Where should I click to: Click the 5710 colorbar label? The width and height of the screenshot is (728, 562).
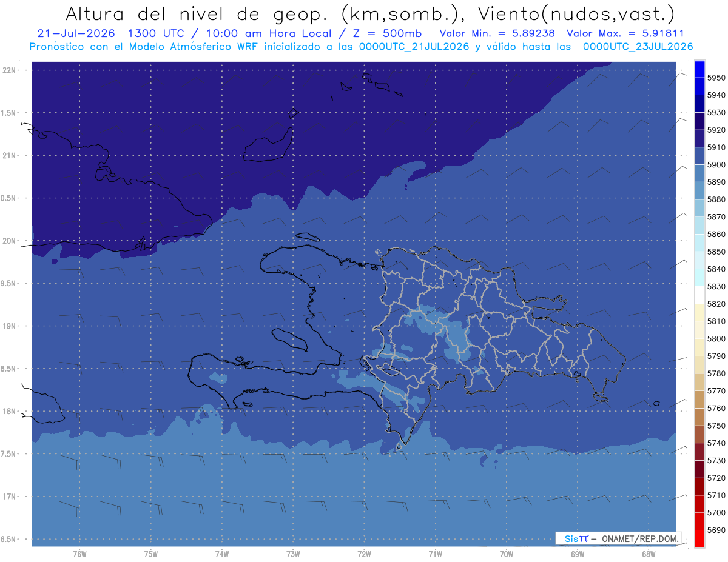click(716, 495)
